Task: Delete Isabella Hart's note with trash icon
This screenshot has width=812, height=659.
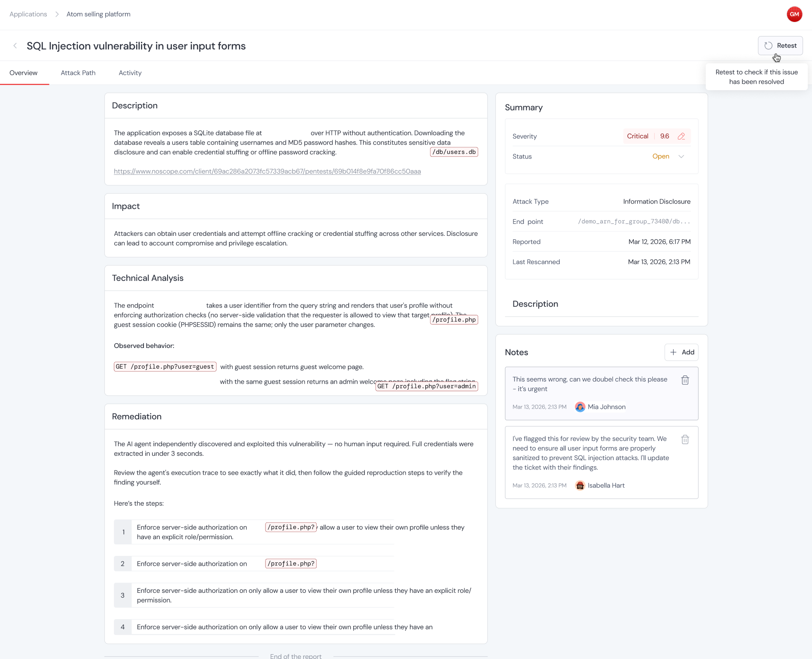Action: 685,439
